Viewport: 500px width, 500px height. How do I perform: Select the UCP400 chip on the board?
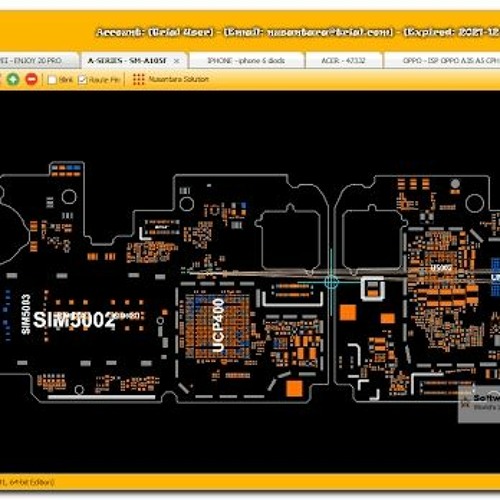click(218, 325)
